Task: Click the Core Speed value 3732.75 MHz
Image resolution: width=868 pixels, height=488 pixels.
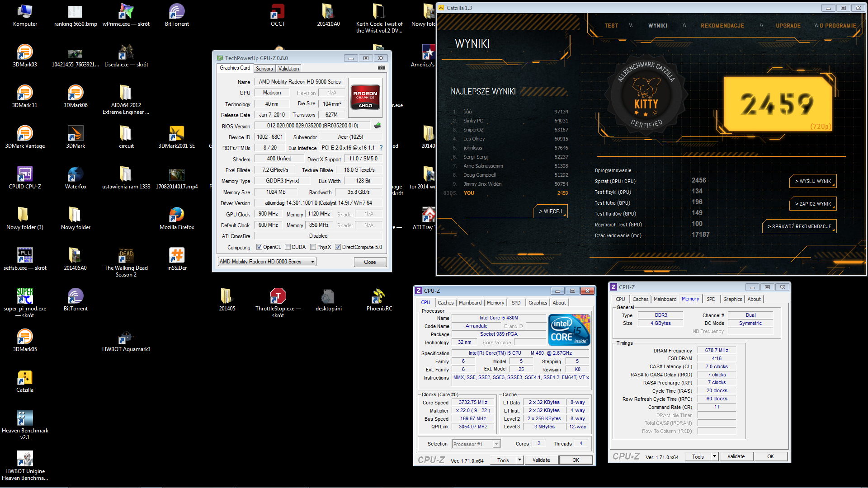Action: point(473,402)
